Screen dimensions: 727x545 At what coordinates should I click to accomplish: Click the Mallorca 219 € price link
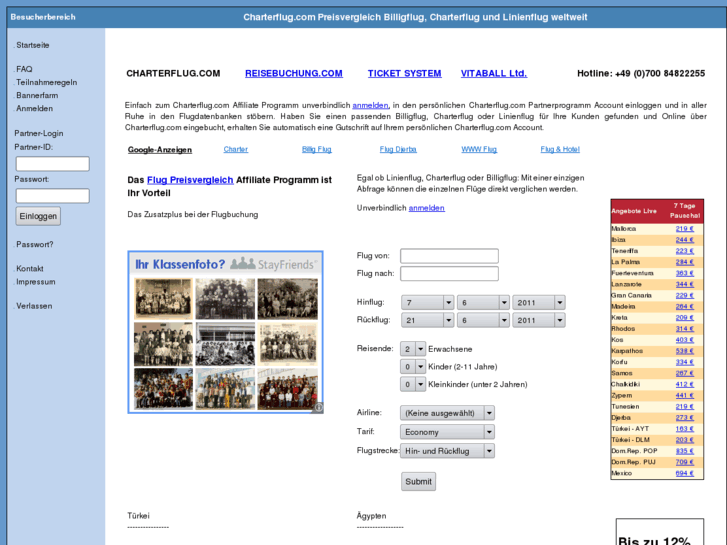pos(684,229)
